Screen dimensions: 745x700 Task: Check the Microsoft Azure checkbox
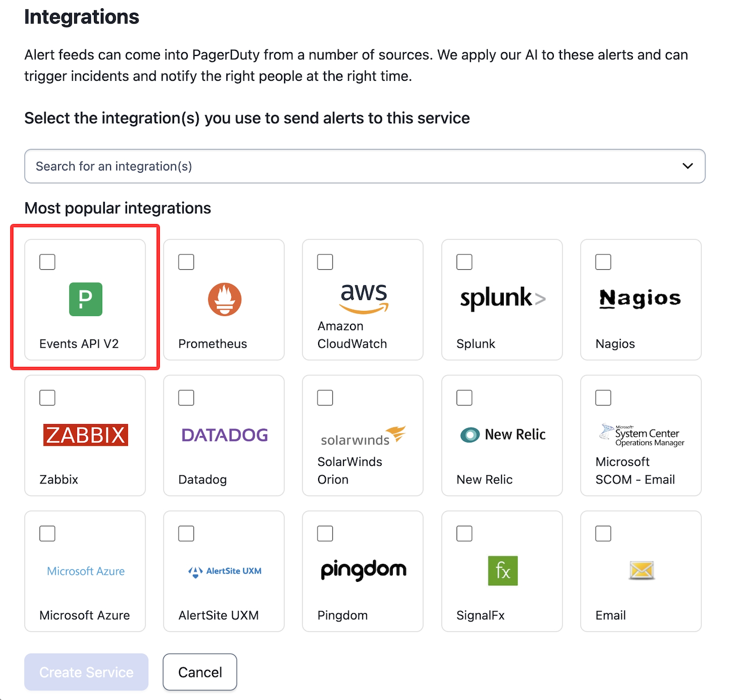point(47,534)
